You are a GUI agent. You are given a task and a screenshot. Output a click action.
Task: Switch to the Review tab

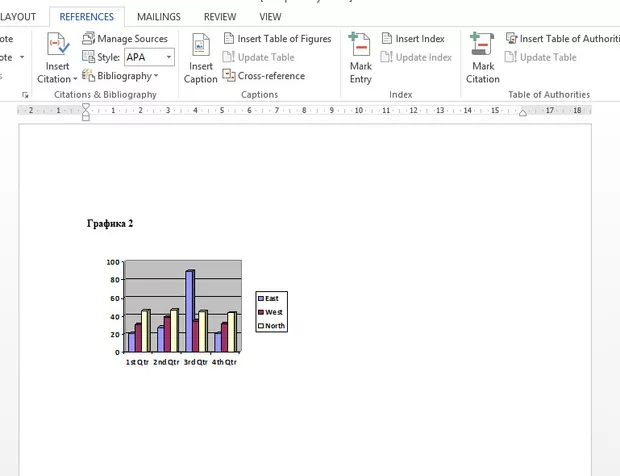coord(220,17)
